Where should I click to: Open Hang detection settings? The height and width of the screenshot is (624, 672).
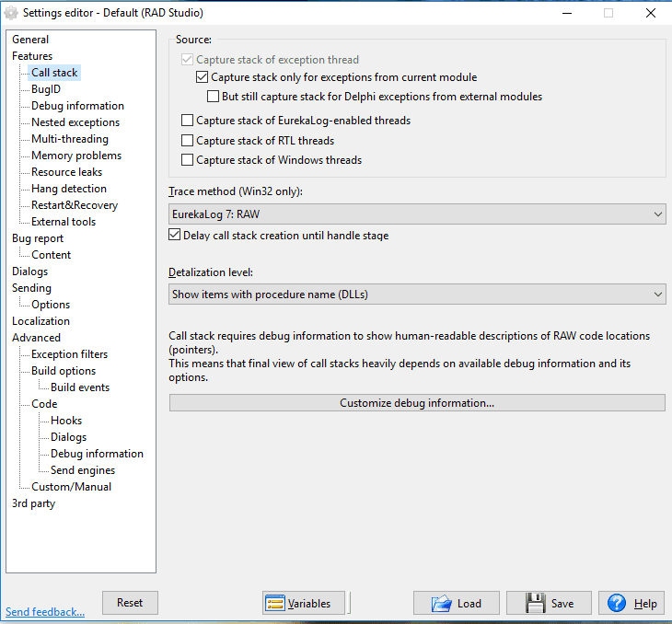[x=69, y=189]
